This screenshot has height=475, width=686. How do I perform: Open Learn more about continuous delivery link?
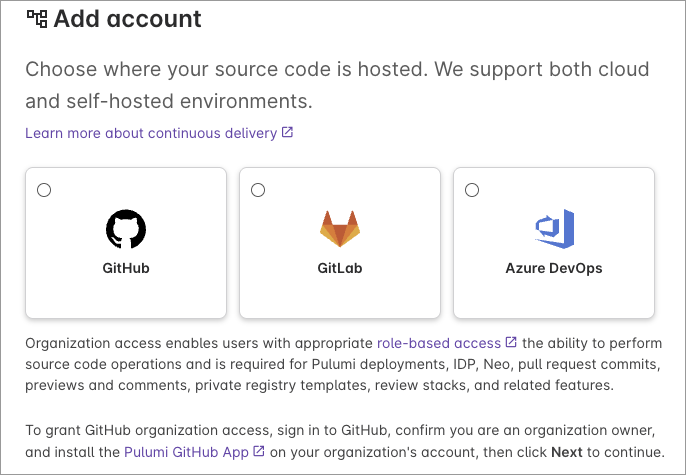[151, 133]
